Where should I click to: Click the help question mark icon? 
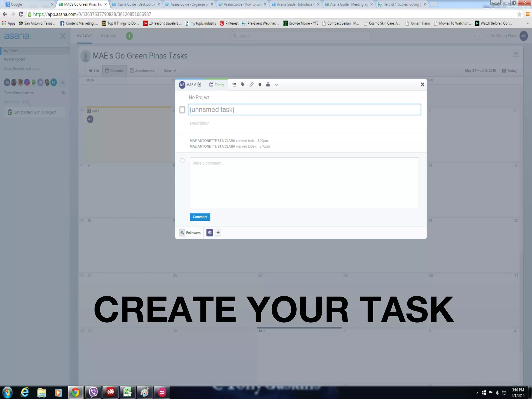tap(478, 36)
